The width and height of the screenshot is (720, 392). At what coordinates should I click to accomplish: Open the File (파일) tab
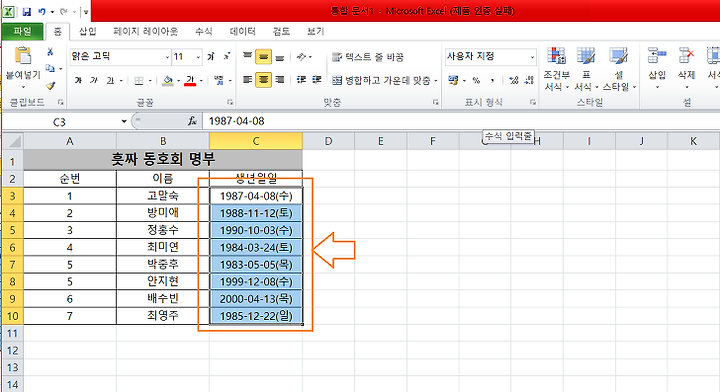point(22,31)
